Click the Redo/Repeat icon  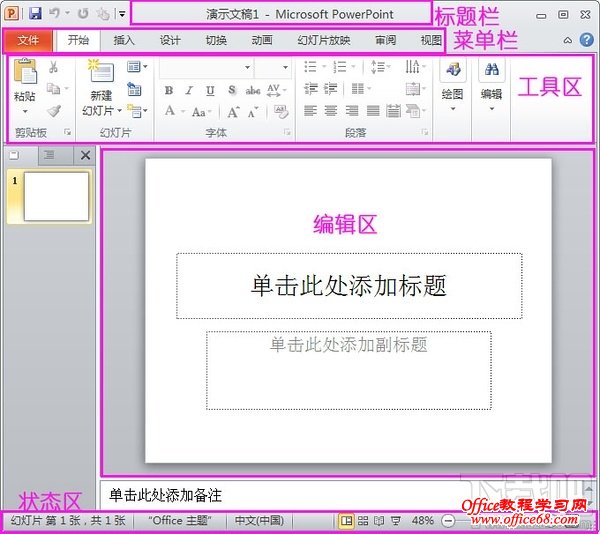pos(83,14)
